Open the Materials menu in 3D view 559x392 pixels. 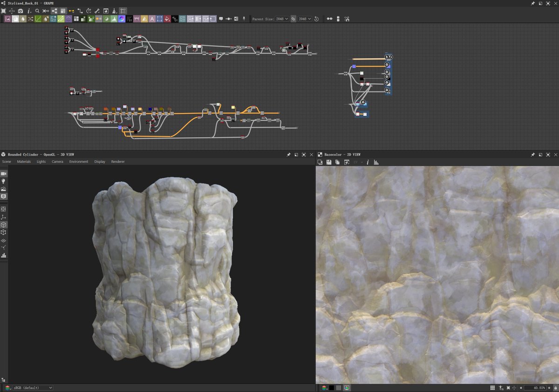pyautogui.click(x=24, y=162)
